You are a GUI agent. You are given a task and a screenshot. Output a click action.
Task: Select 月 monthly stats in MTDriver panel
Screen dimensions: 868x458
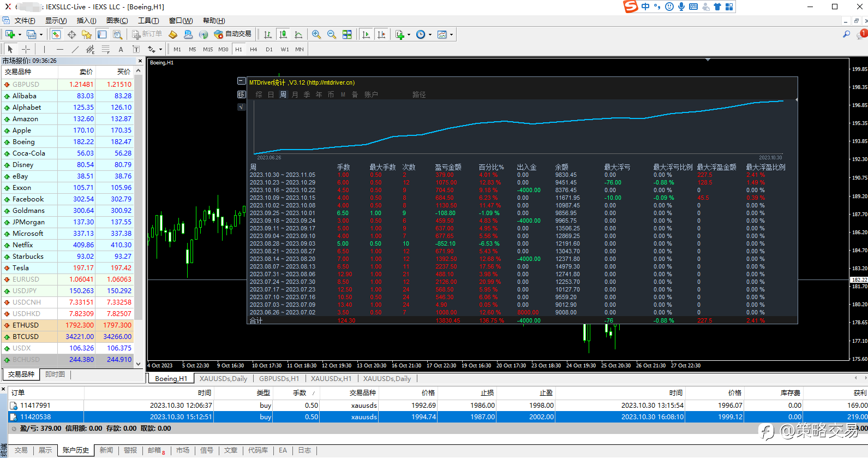pos(295,94)
